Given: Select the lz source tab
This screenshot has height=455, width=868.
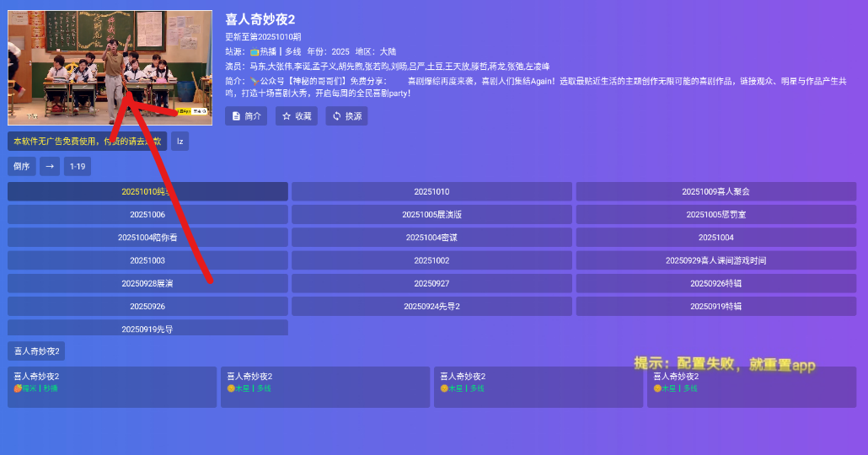Looking at the screenshot, I should pos(180,142).
